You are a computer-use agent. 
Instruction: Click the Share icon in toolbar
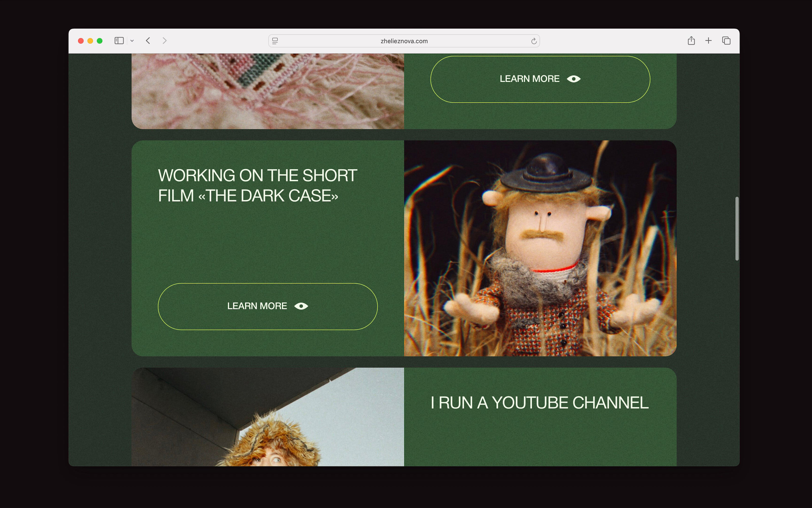coord(691,41)
